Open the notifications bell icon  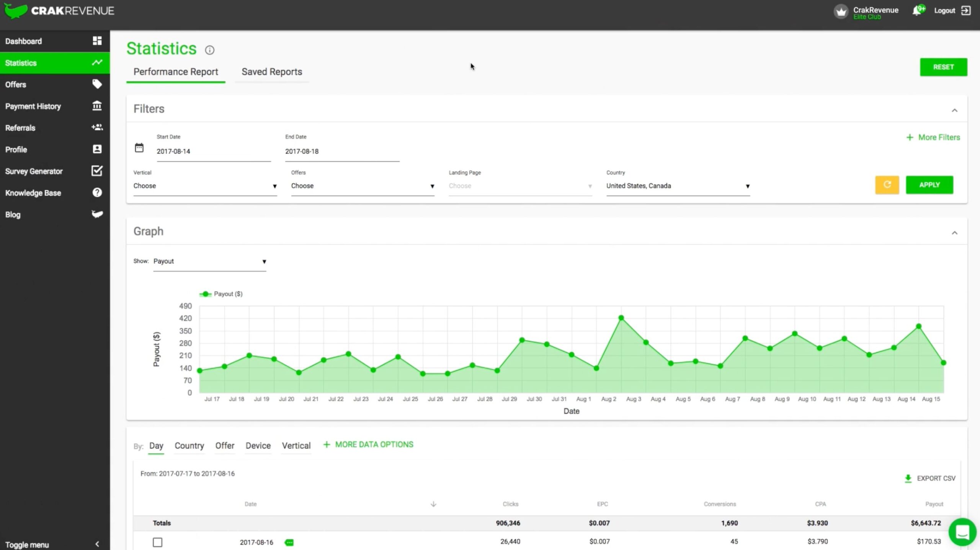tap(918, 10)
